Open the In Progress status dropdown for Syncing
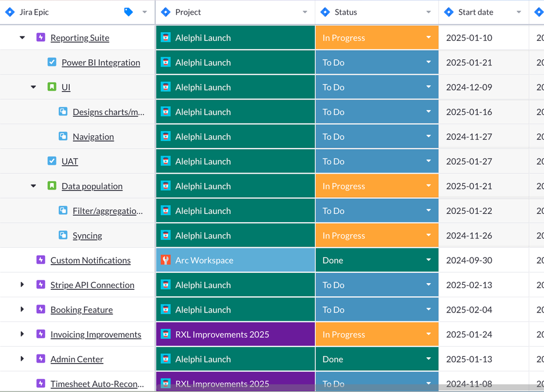 pyautogui.click(x=430, y=235)
